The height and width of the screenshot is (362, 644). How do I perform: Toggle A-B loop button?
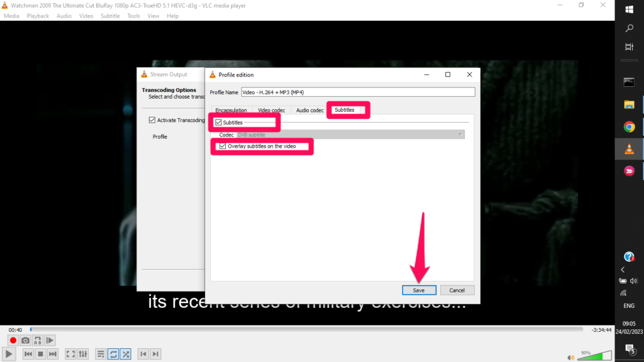[37, 340]
